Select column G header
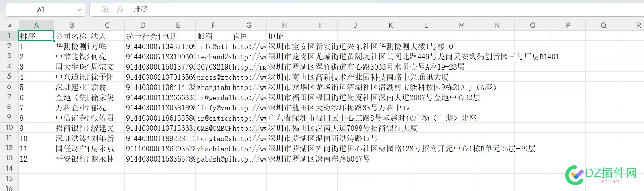The height and width of the screenshot is (191, 644). tap(249, 25)
